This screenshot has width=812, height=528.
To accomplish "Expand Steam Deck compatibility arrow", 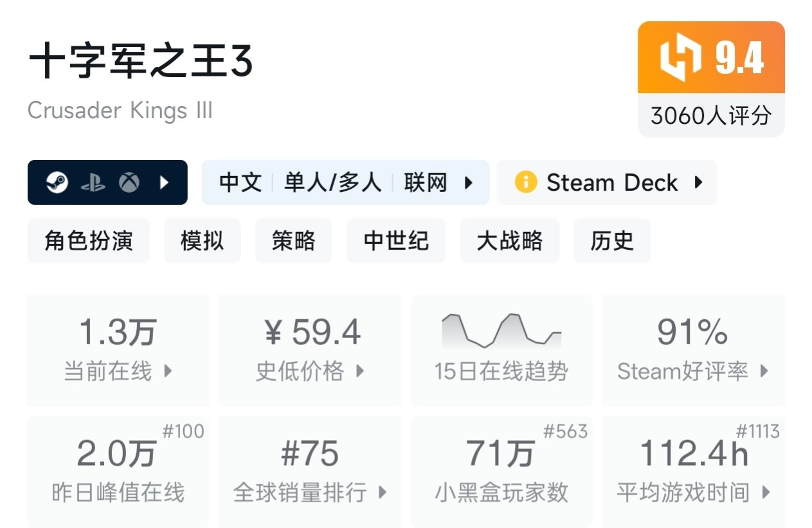I will [698, 182].
